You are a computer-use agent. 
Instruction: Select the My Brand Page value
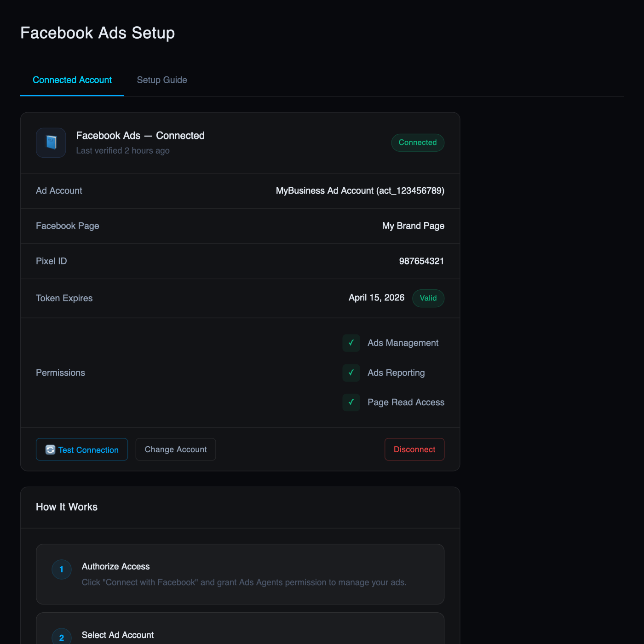[413, 226]
